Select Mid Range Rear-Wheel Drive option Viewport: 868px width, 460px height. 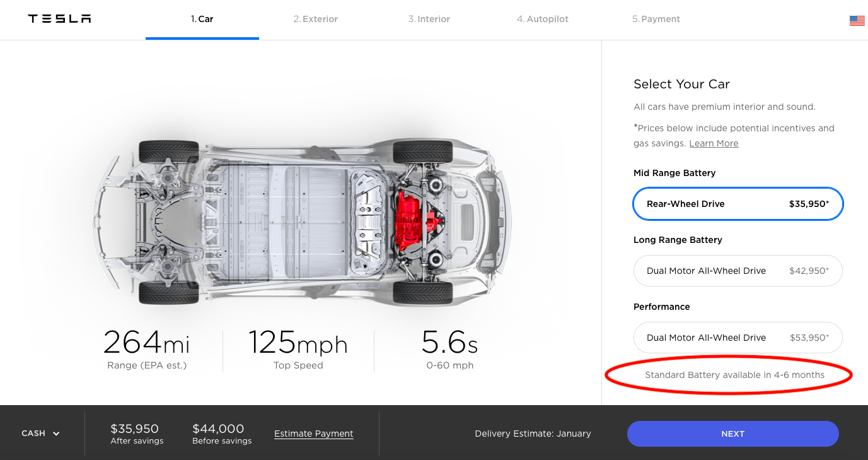[x=738, y=204]
